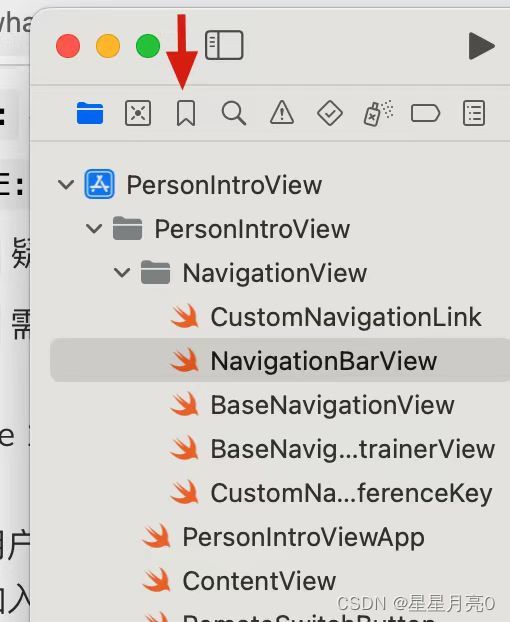Toggle the navigator sidebar visibility

224,45
